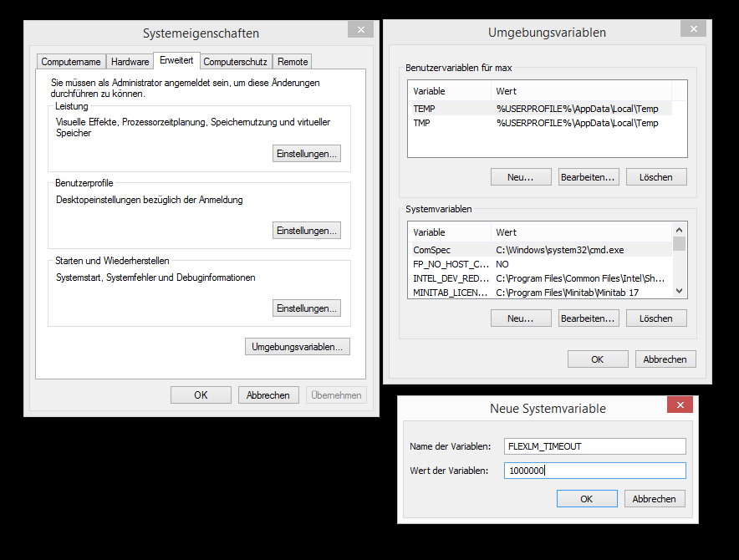Close the Neue Systemvariable dialog
This screenshot has height=560, width=739.
pos(680,405)
